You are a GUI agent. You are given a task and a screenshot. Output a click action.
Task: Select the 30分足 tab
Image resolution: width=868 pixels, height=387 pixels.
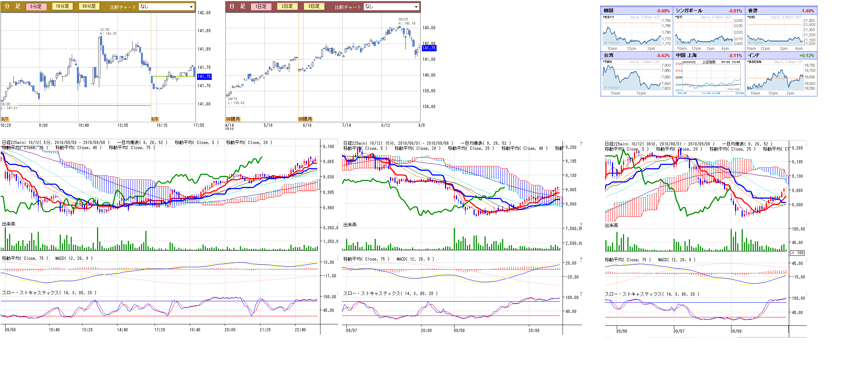pyautogui.click(x=89, y=6)
